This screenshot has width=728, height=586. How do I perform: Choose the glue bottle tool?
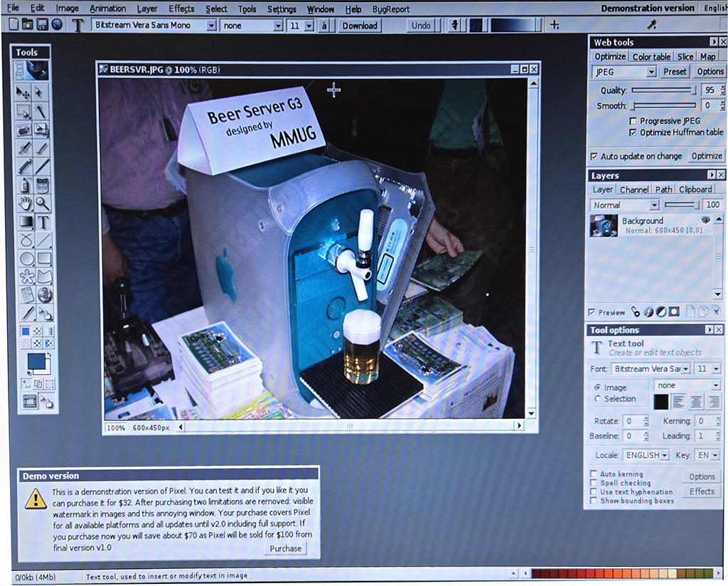coord(25,186)
